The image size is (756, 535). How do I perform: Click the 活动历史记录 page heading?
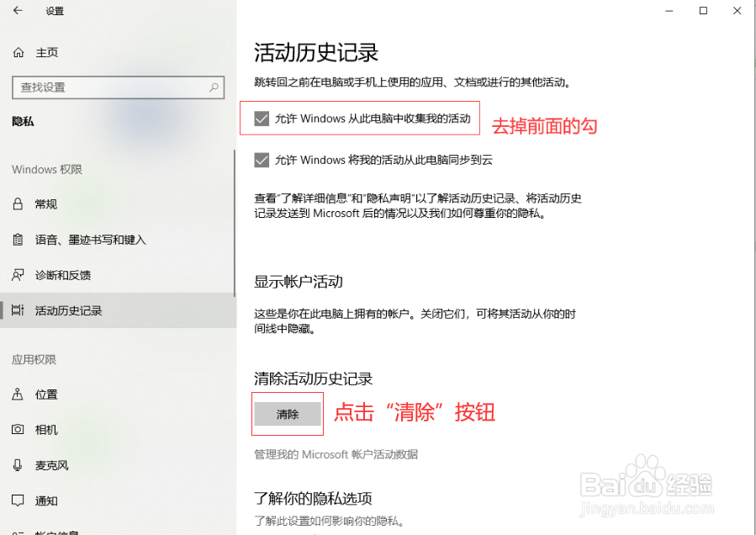point(316,53)
